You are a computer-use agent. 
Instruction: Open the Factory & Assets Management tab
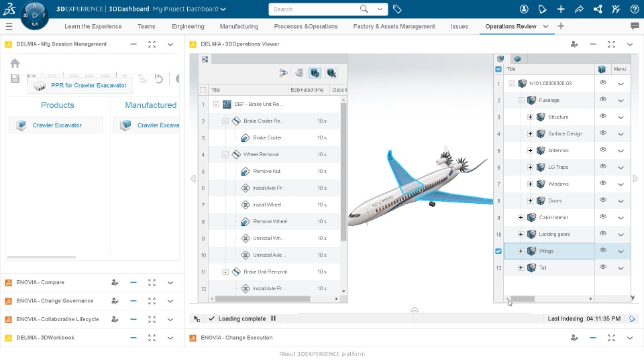pyautogui.click(x=394, y=26)
